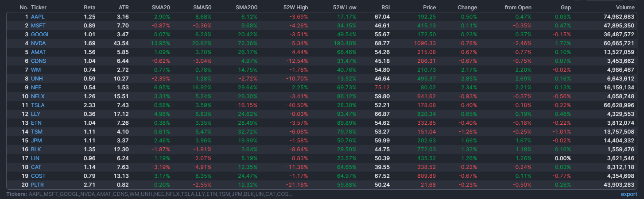Screen dimensions: 644x199
Task: Select TSM gap value -1.01%
Action: pos(562,131)
